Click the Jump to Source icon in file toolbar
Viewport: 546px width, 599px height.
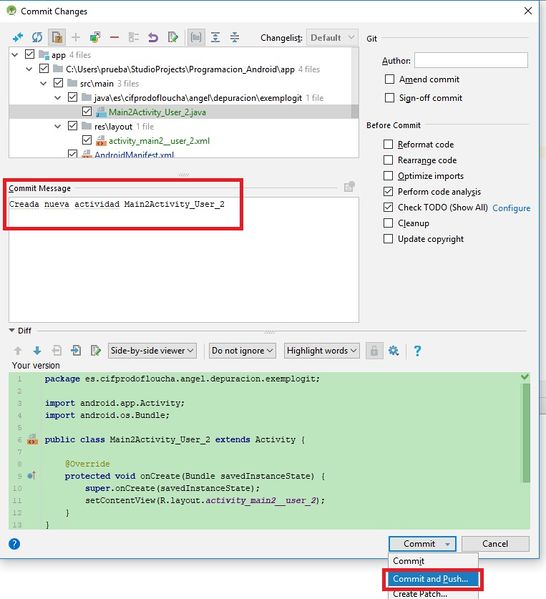click(173, 37)
